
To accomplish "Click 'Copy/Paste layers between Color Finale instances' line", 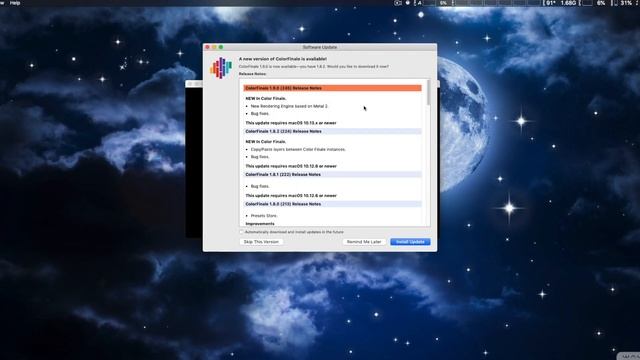I will click(298, 149).
